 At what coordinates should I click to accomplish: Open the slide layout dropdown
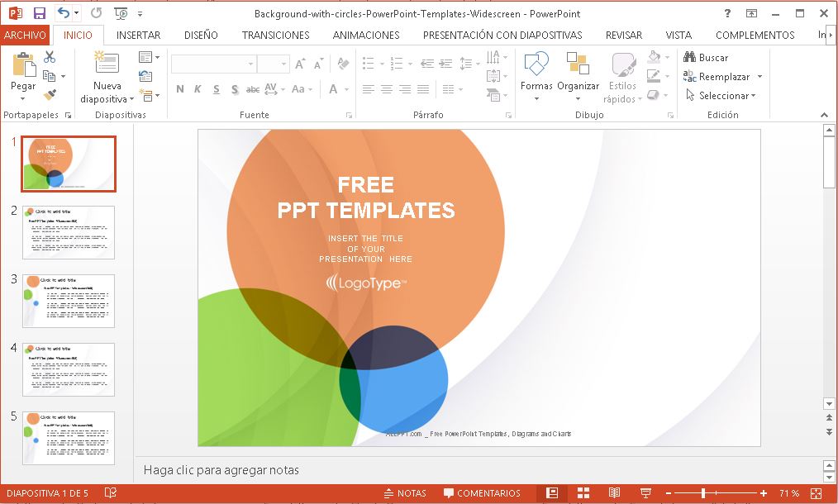coord(149,57)
